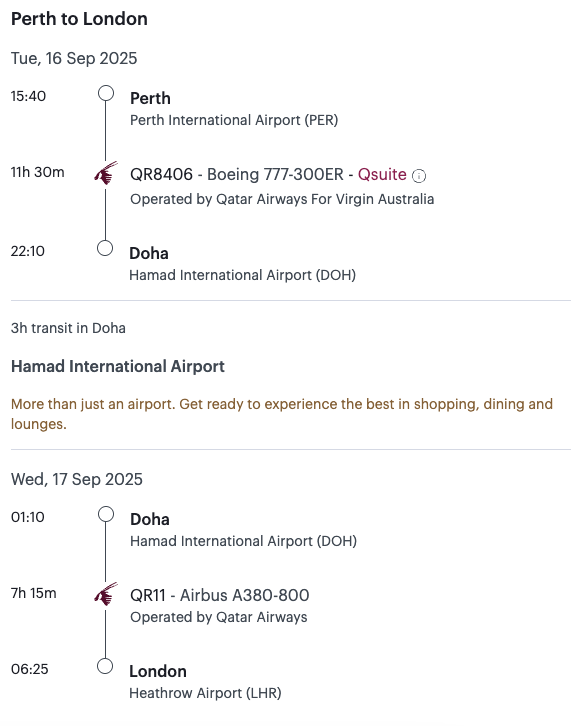
Task: Click the 11h 30m flight duration
Action: point(38,172)
